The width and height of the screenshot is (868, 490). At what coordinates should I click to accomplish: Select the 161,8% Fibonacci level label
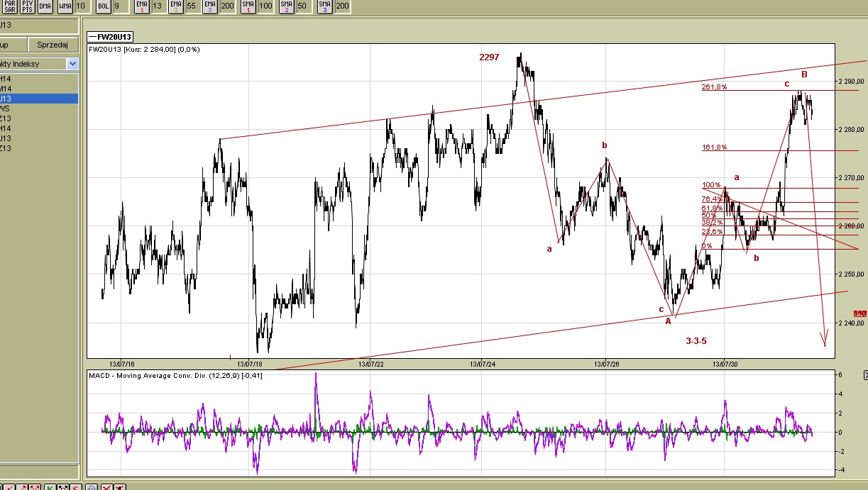point(713,147)
